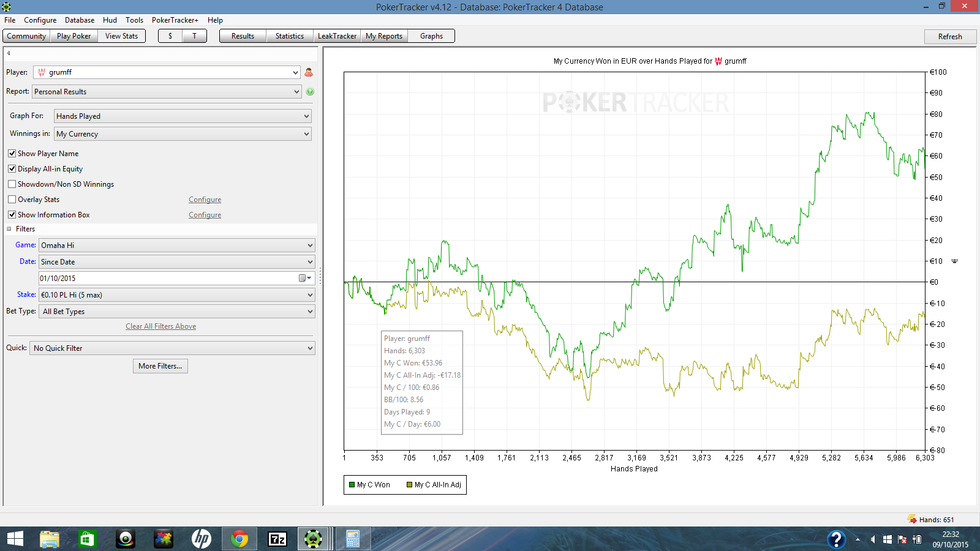Screen dimensions: 980x551
Task: Open the Player dropdown grumff
Action: [x=167, y=72]
